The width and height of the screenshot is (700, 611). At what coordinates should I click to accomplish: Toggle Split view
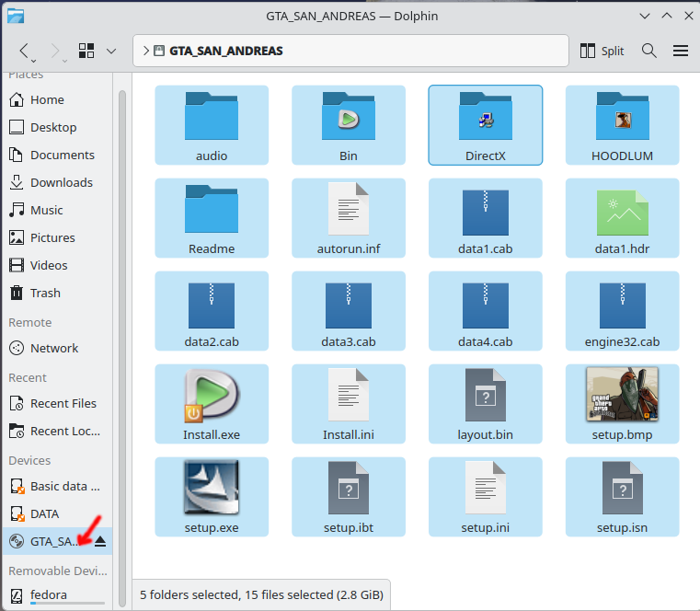coord(602,51)
